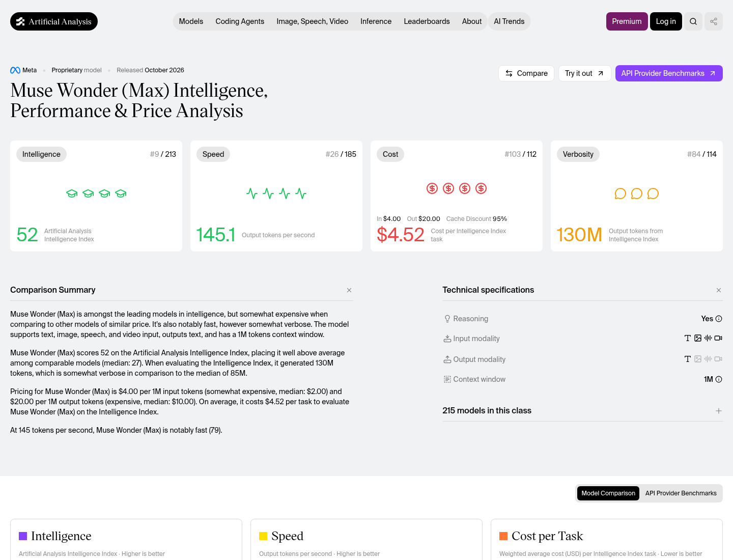Click the image input modality icon
The image size is (733, 560).
[698, 338]
